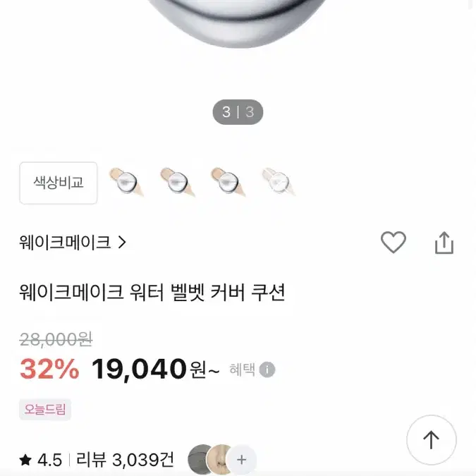This screenshot has height=476, width=476.
Task: Tap the 색상비교 button
Action: point(59,183)
